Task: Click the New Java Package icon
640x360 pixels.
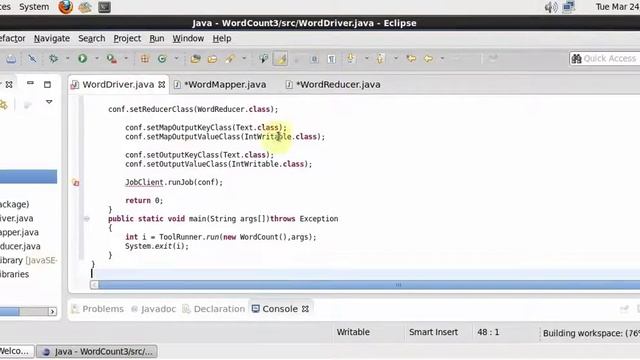Action: [x=144, y=59]
